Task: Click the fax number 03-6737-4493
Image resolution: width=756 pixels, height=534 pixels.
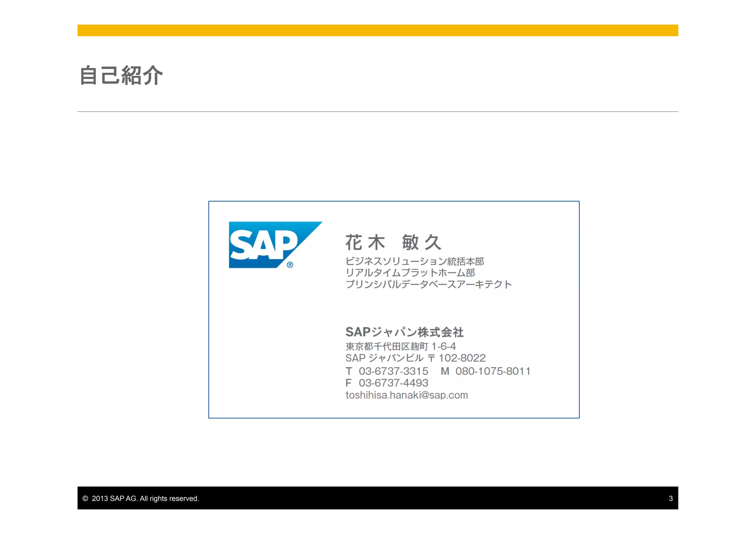Action: [394, 383]
